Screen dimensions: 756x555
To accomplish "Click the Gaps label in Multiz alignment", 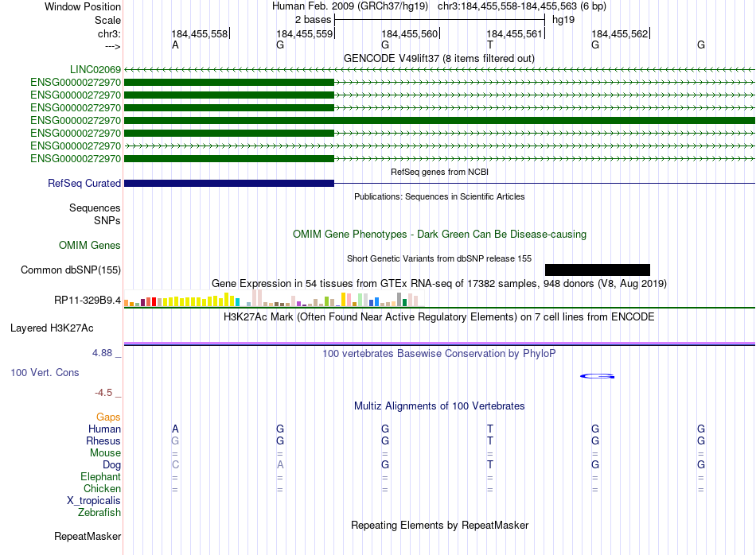I will 108,417.
